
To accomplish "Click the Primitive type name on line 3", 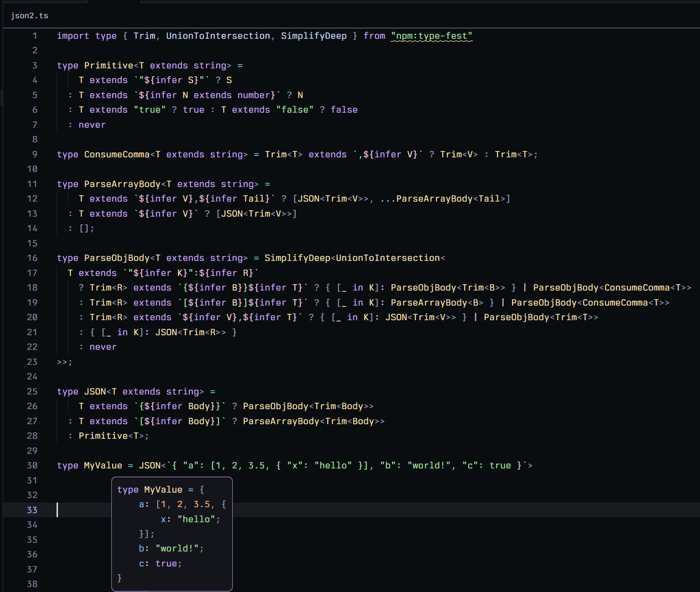I will (x=109, y=66).
